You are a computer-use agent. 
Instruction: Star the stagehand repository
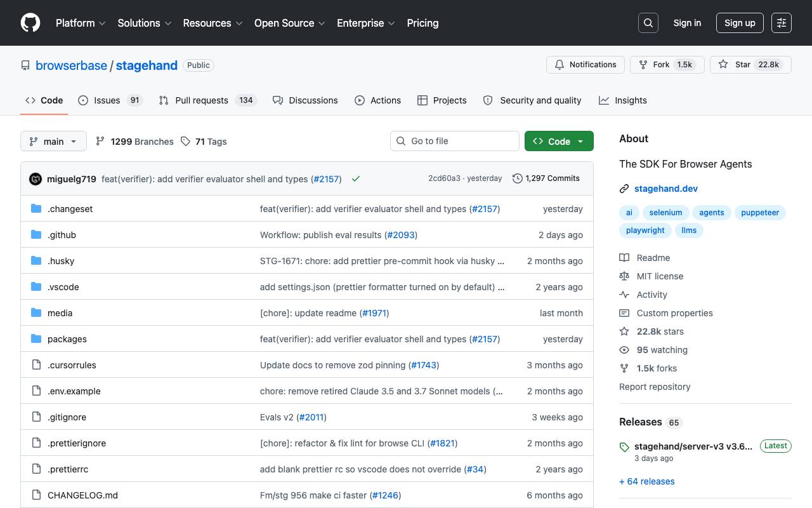(750, 65)
